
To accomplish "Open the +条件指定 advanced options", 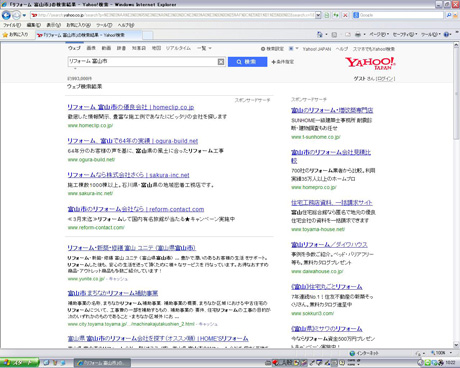I will [283, 62].
